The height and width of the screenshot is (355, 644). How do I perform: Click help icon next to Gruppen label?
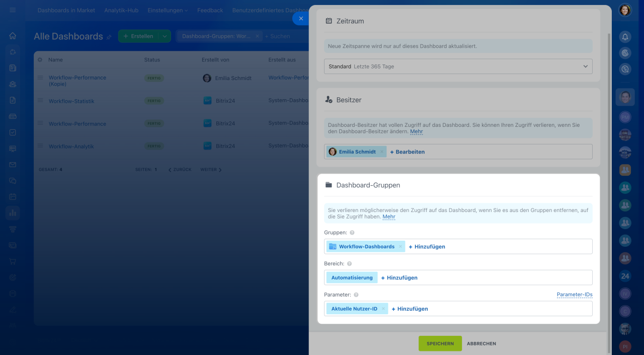pos(352,233)
